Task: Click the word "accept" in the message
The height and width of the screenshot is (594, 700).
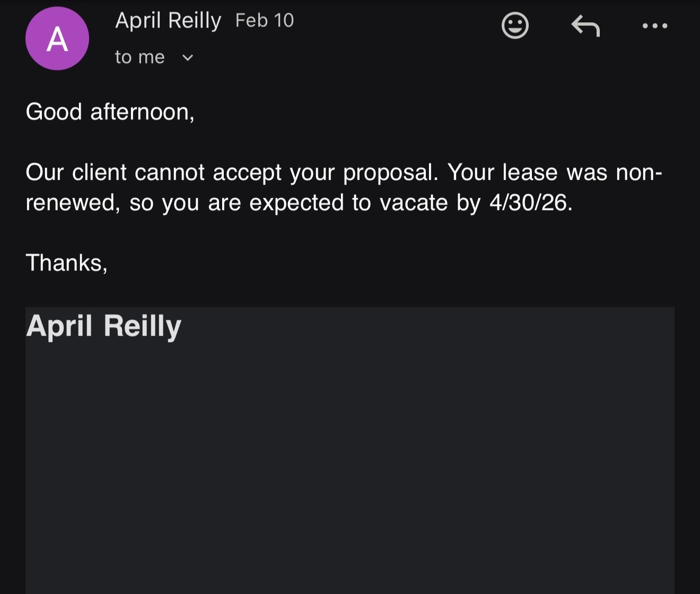Action: pos(247,173)
